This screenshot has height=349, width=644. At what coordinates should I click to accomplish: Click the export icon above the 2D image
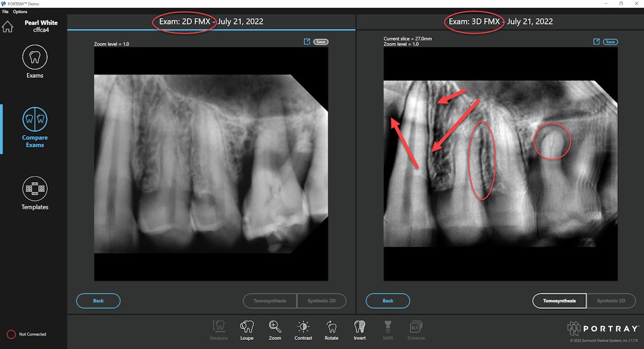coord(308,41)
